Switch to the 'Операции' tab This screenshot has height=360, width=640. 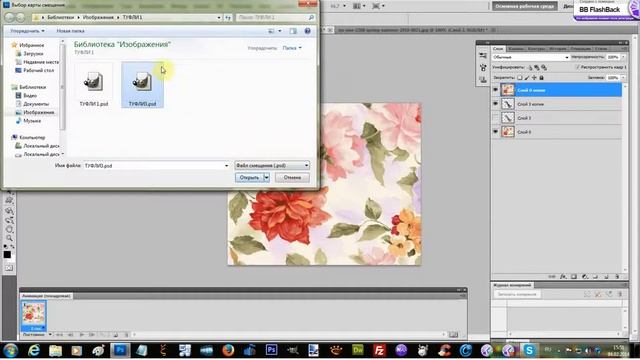(580, 49)
